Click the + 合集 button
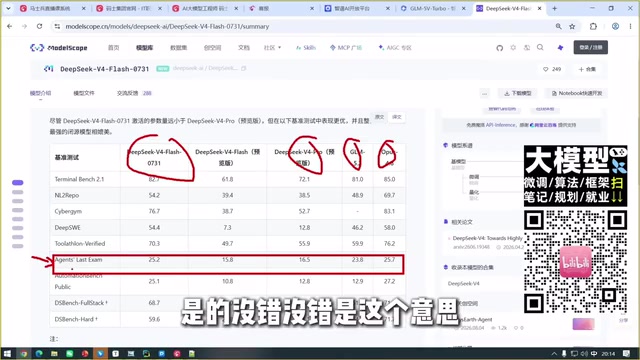The image size is (640, 360). pyautogui.click(x=587, y=69)
